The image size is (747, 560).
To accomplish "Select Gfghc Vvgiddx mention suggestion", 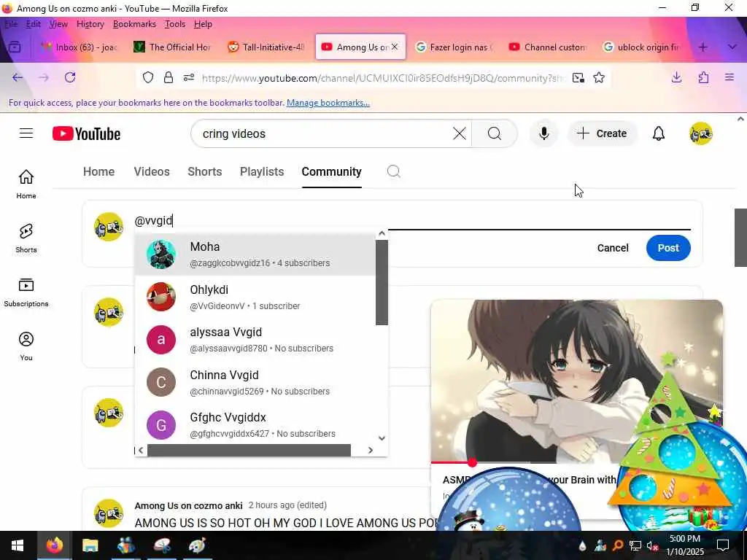I will (255, 425).
